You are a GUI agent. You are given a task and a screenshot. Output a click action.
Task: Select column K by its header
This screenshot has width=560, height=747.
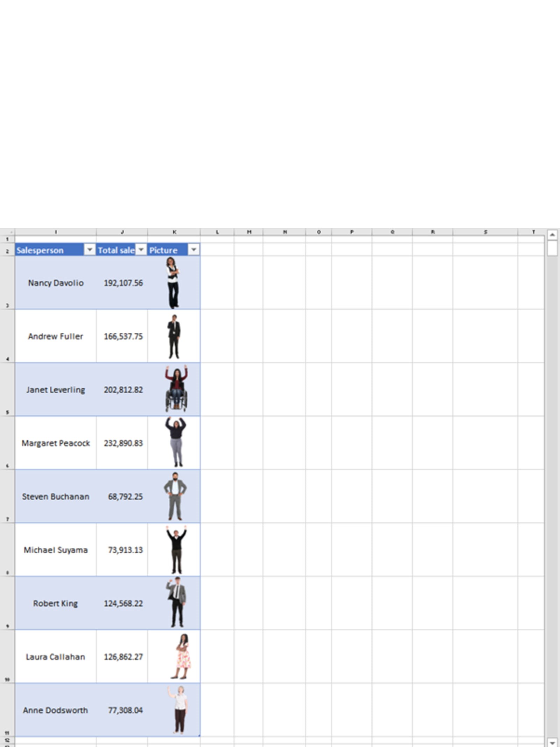point(174,232)
